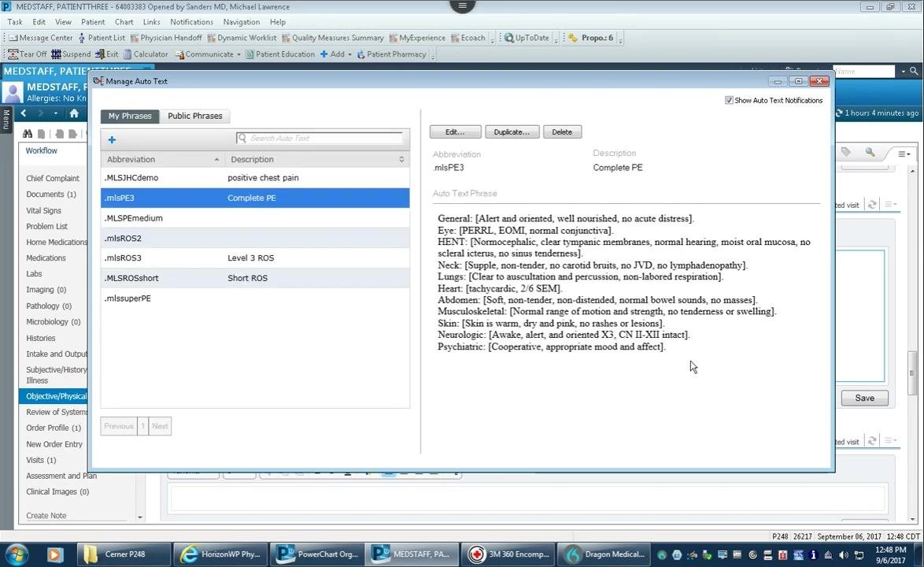
Task: Click Menu vertical tab on left edge
Action: click(x=6, y=120)
